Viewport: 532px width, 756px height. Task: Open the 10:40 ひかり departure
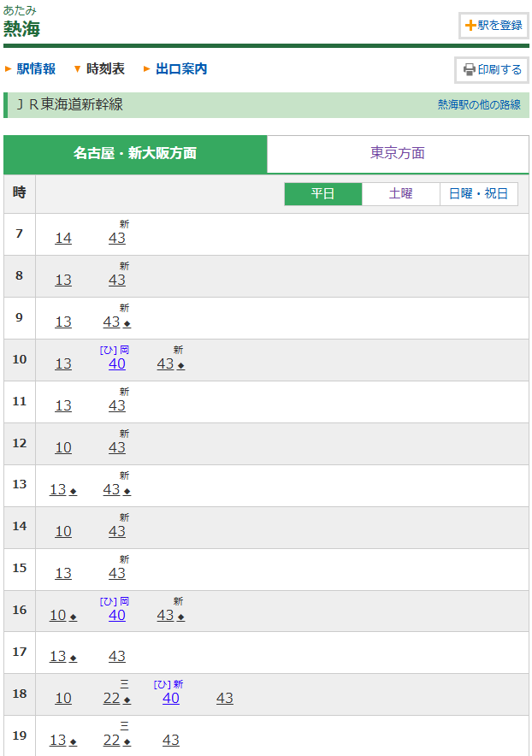click(x=117, y=363)
